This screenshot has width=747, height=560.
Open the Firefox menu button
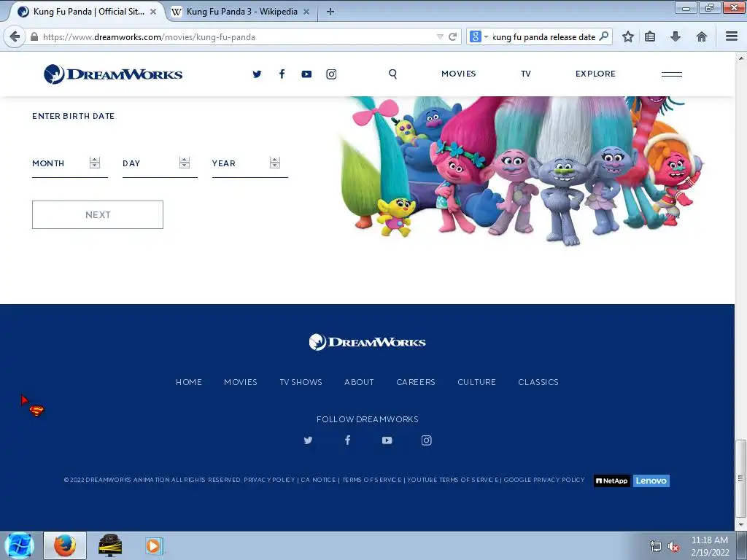click(731, 36)
